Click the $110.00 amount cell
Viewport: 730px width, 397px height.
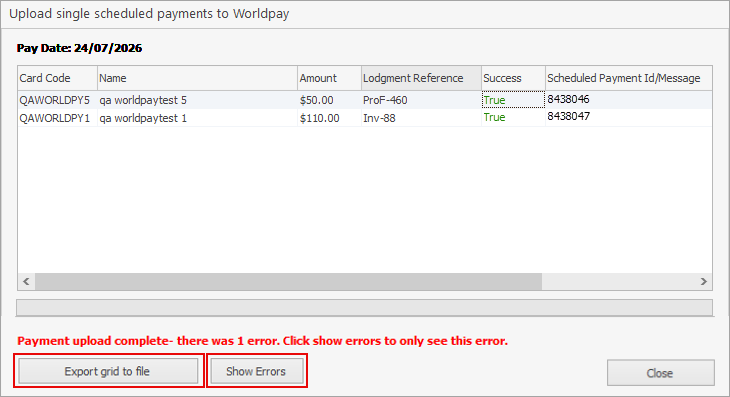coord(329,118)
